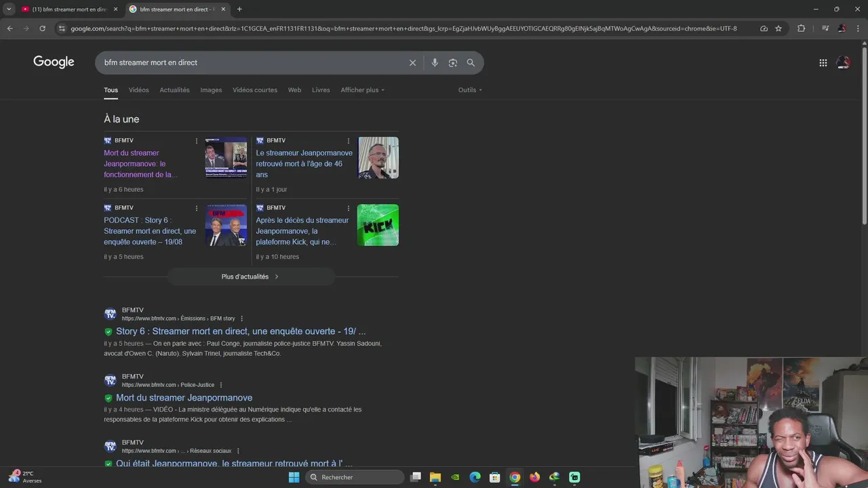Click the performance speedometer icon in address bar
868x488 pixels.
(x=764, y=28)
